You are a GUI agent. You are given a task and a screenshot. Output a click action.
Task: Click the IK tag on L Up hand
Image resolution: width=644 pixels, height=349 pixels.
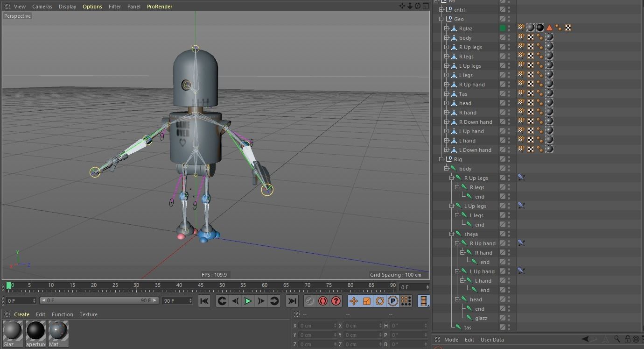click(x=521, y=271)
